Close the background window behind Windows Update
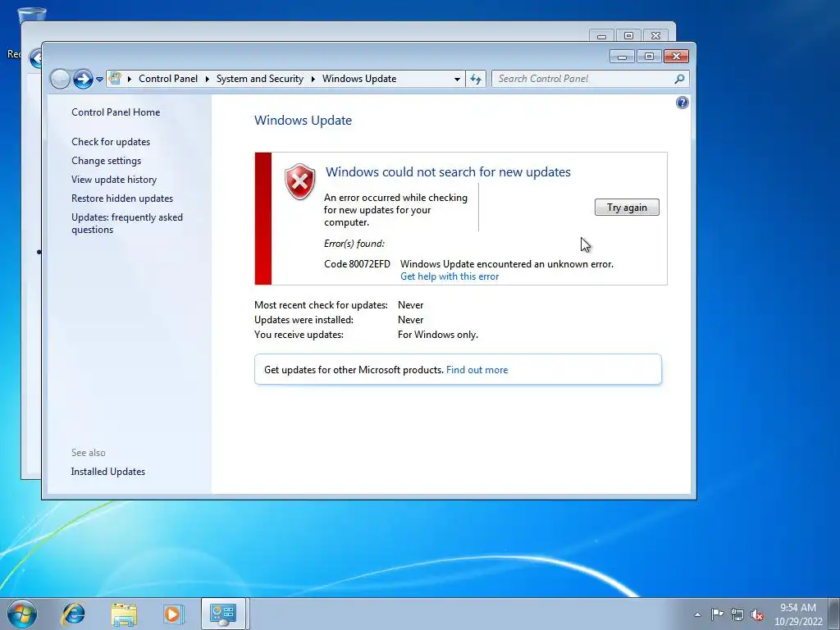This screenshot has width=840, height=630. 655,36
